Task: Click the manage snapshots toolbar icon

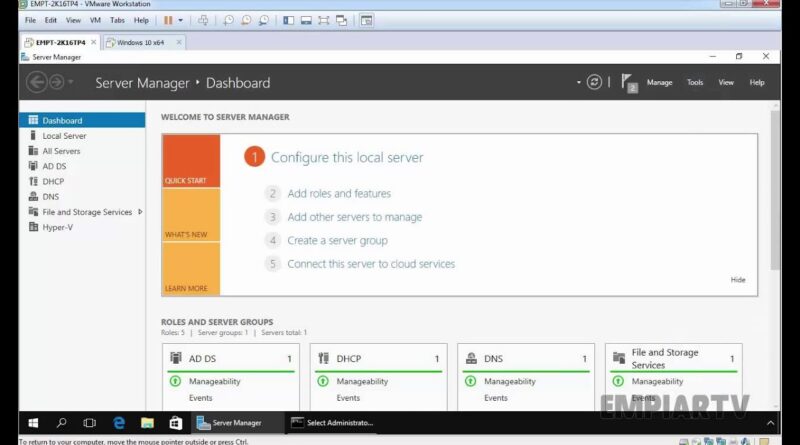Action: click(264, 20)
